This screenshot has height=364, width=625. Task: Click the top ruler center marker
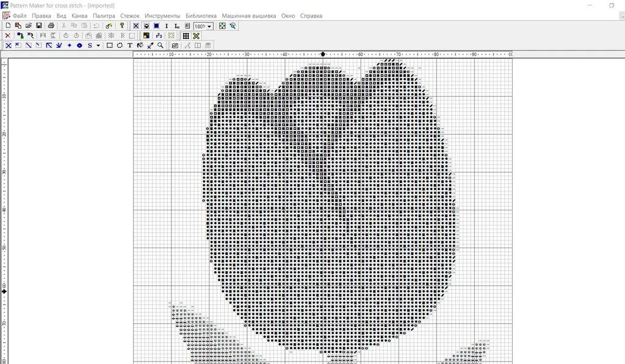[x=323, y=54]
